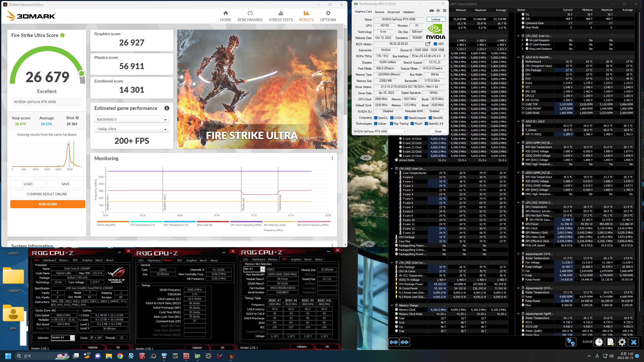644x362 pixels.
Task: Click the info icon next to Best score
Action: (x=77, y=118)
